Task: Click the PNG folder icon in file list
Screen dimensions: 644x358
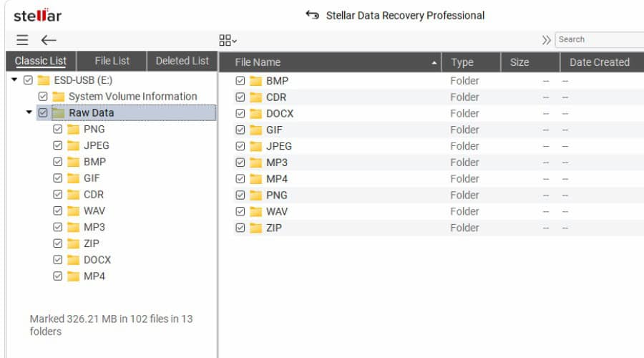Action: (255, 195)
